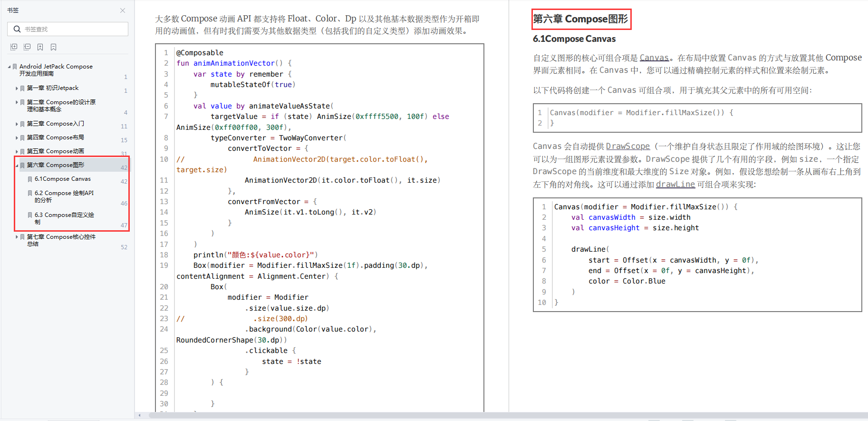
Task: Click the drawLine( code line
Action: [590, 249]
